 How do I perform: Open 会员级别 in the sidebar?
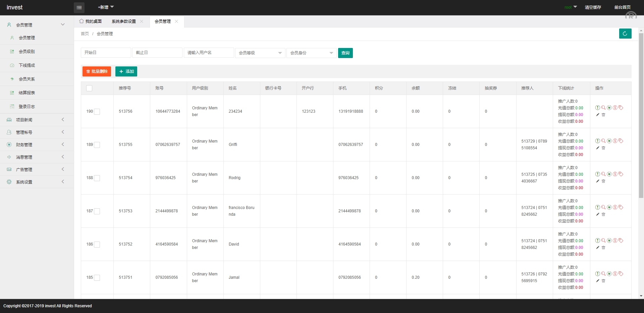(27, 52)
